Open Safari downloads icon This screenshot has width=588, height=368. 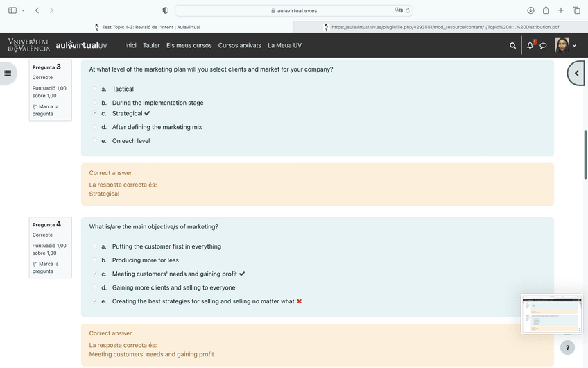(x=530, y=10)
